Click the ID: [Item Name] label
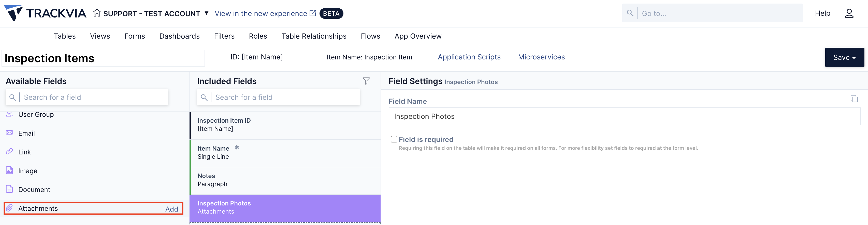The height and width of the screenshot is (225, 868). click(256, 57)
